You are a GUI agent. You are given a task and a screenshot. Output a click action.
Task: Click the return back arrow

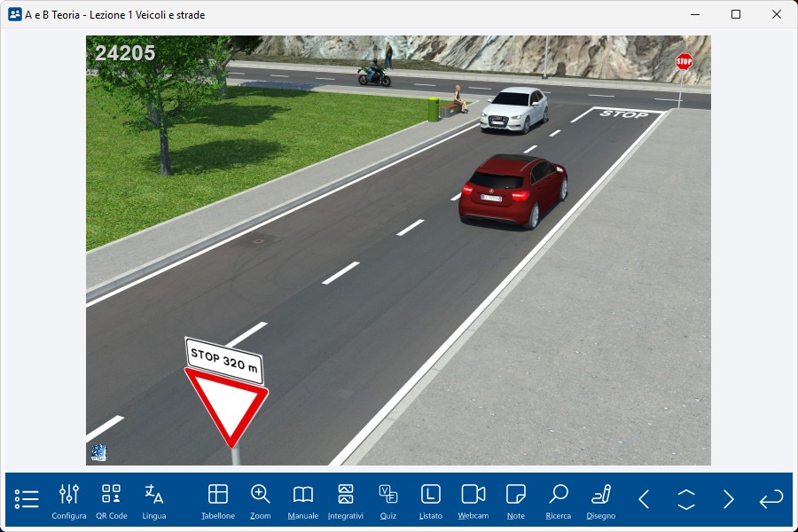pyautogui.click(x=771, y=499)
